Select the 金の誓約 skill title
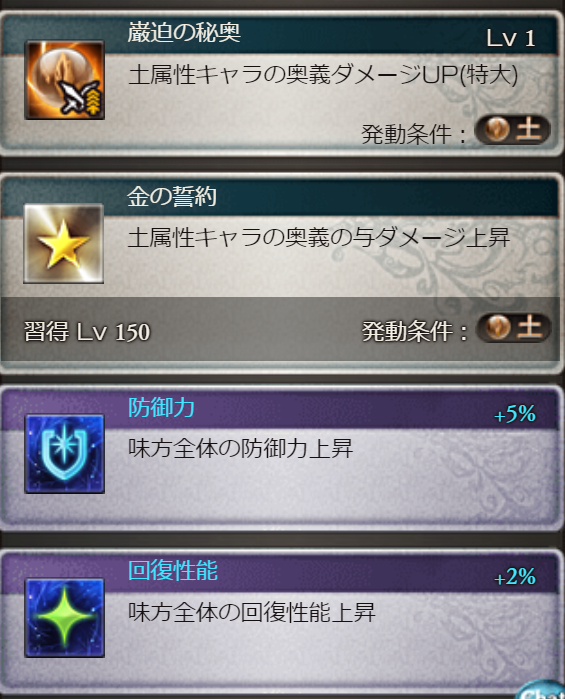 pos(172,196)
